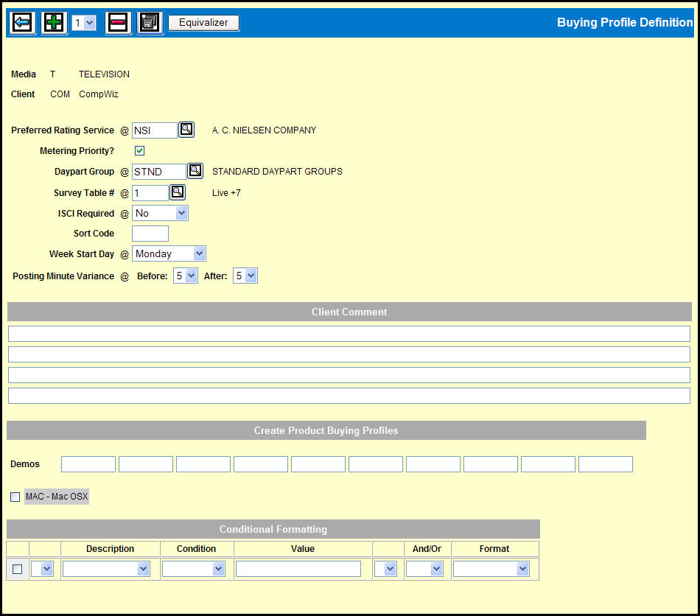Click the STANDARD DAYPART GROUPS text
The height and width of the screenshot is (616, 700).
(277, 172)
